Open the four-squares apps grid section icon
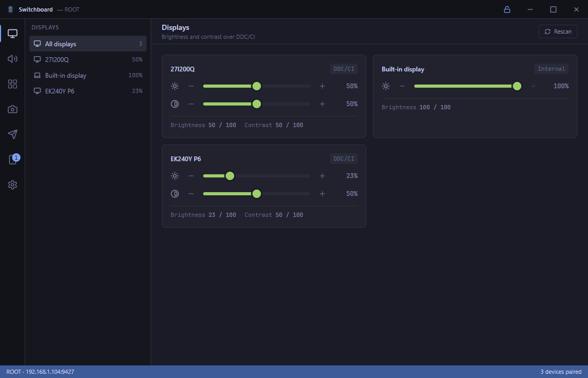This screenshot has width=588, height=378. point(13,84)
